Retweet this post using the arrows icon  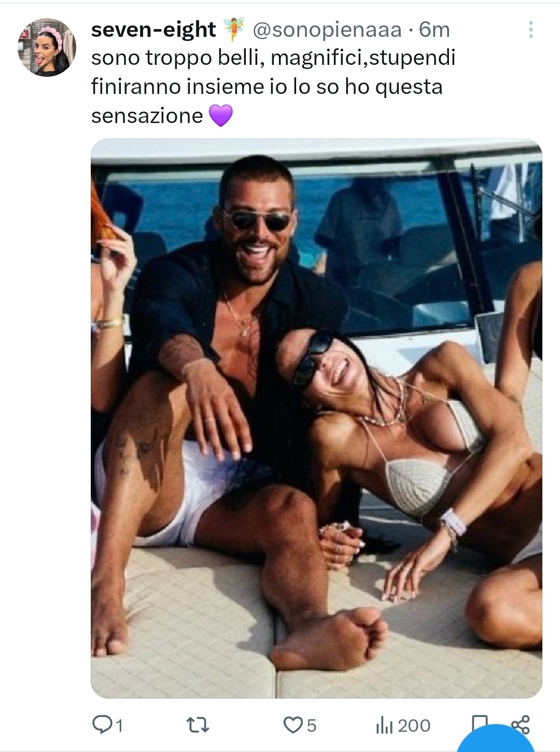tap(198, 724)
